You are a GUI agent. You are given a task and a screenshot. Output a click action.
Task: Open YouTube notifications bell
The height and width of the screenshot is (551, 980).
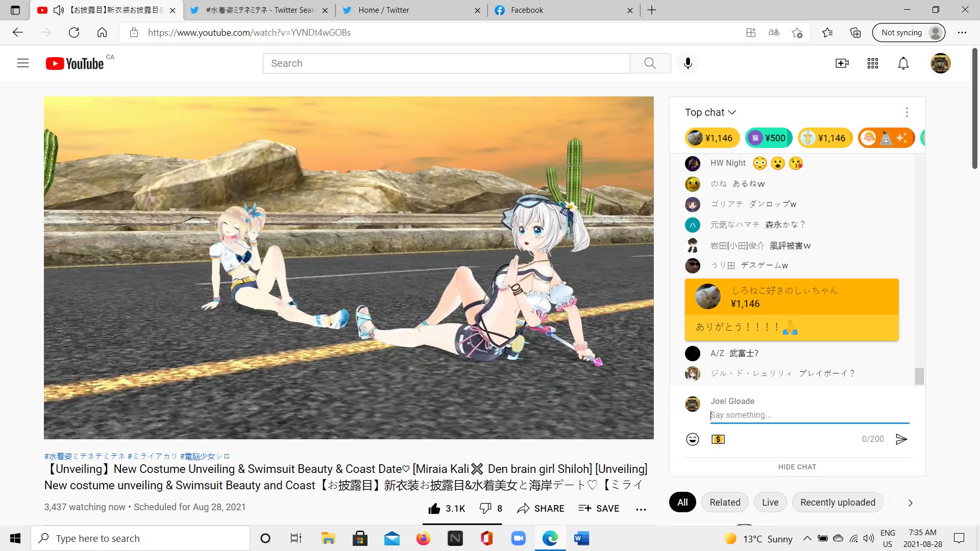point(903,63)
